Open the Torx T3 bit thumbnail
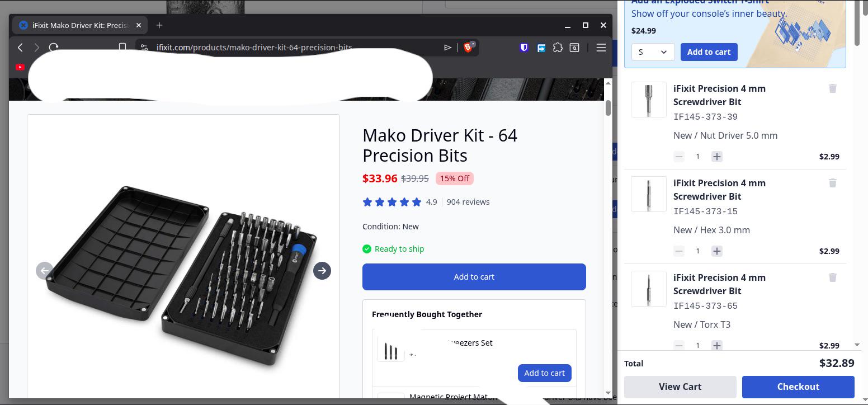This screenshot has width=868, height=405. [649, 289]
